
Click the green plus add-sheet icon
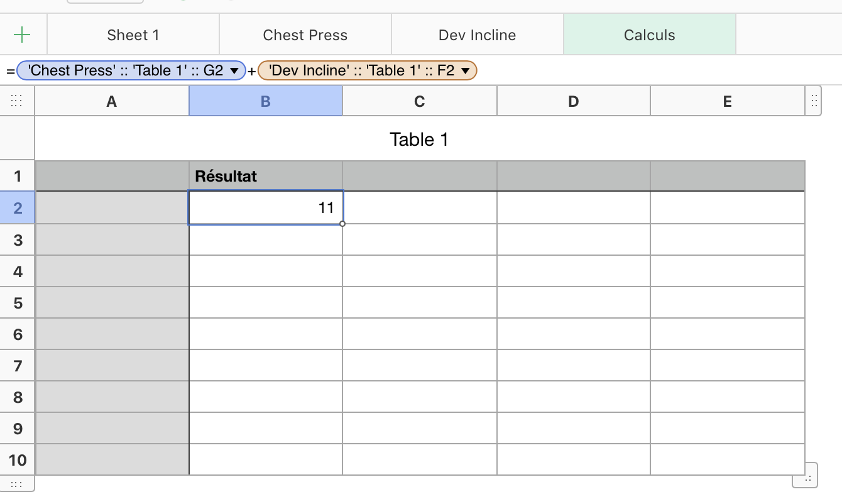pyautogui.click(x=22, y=35)
